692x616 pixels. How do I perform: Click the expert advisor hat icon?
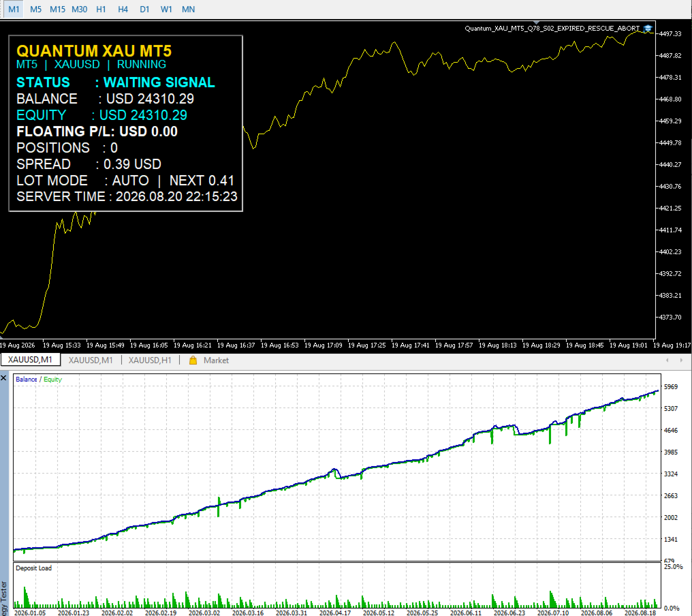[x=648, y=29]
